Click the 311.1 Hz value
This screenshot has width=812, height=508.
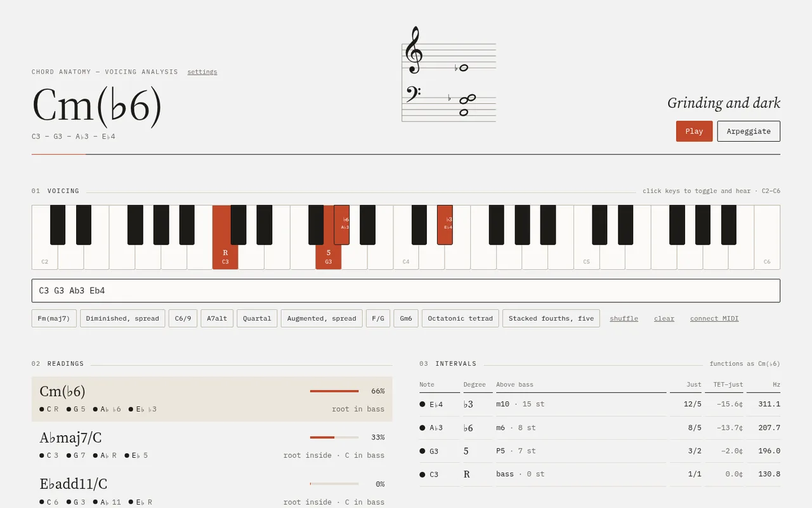[x=769, y=404]
